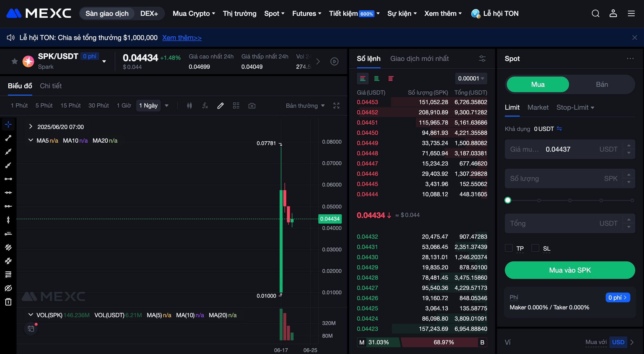Open the hamburger menu icon
This screenshot has width=644, height=354.
pos(631,13)
